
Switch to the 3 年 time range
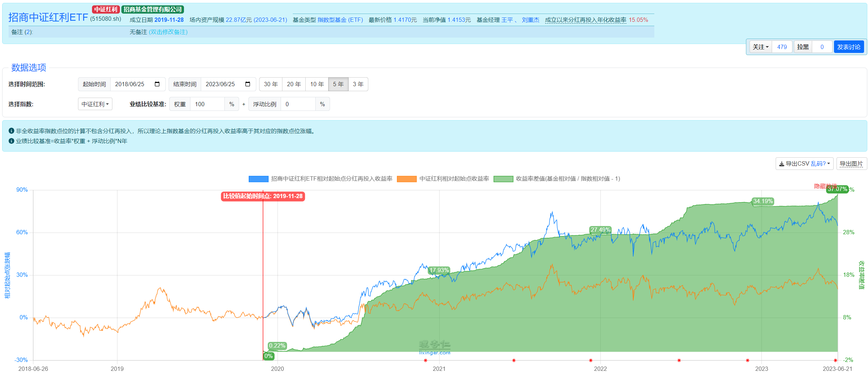point(358,84)
